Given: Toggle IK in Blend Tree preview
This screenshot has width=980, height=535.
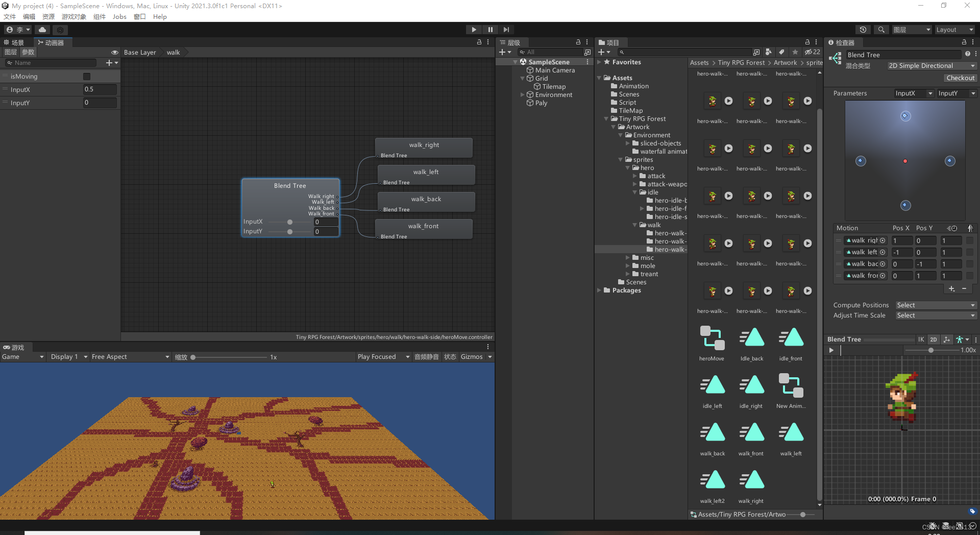Looking at the screenshot, I should pos(921,339).
